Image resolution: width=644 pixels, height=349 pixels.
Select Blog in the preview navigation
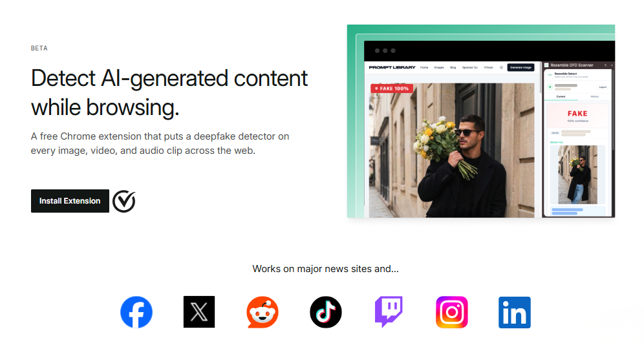(453, 67)
